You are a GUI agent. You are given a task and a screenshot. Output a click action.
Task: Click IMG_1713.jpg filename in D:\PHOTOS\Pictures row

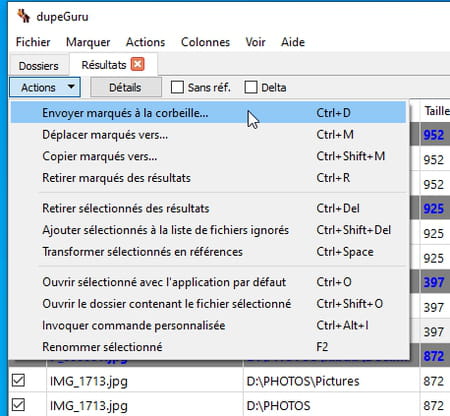89,381
